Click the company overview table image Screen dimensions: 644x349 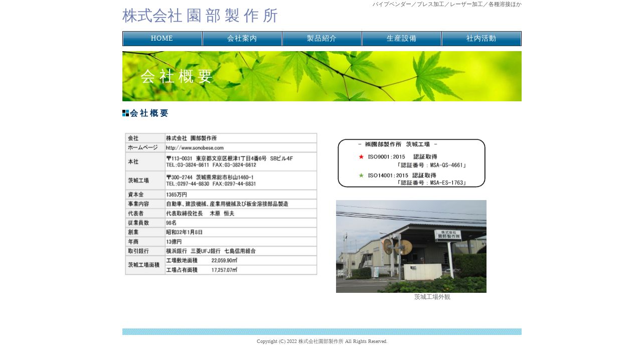tap(221, 204)
